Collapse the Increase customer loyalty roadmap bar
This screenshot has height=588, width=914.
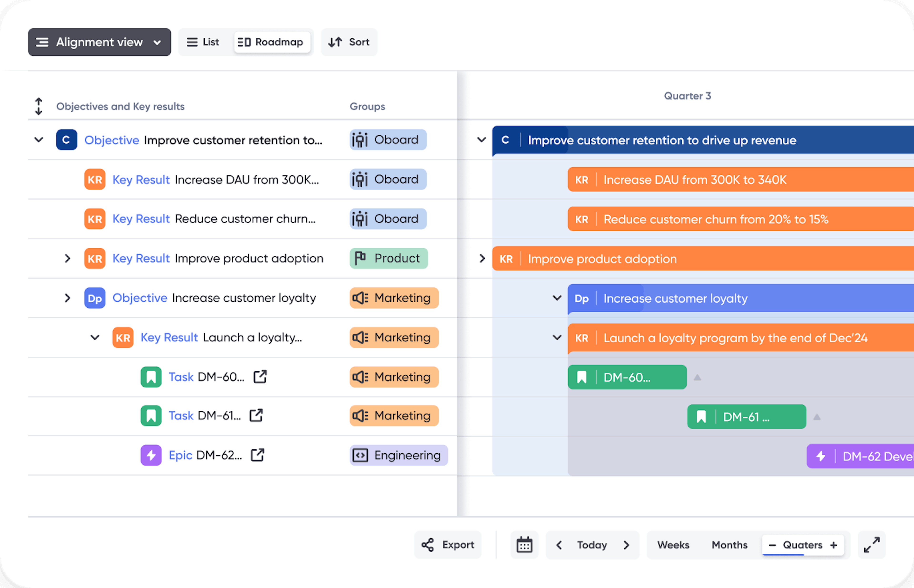point(557,298)
